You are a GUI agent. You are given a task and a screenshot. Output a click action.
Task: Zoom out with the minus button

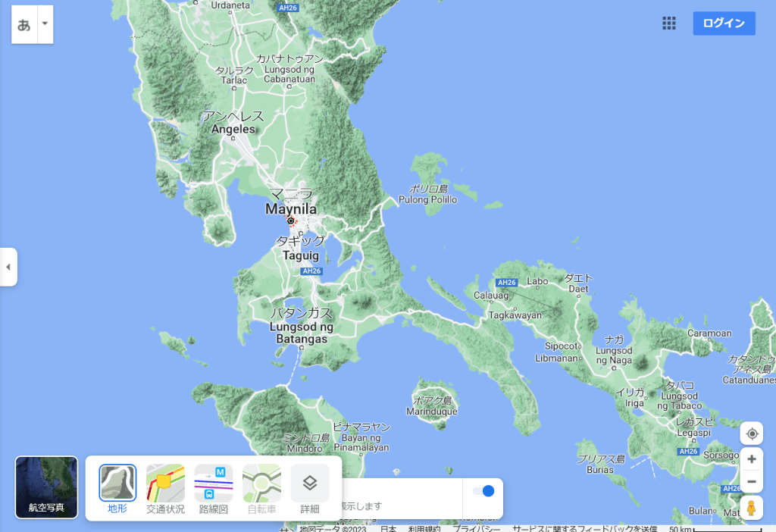pyautogui.click(x=752, y=481)
